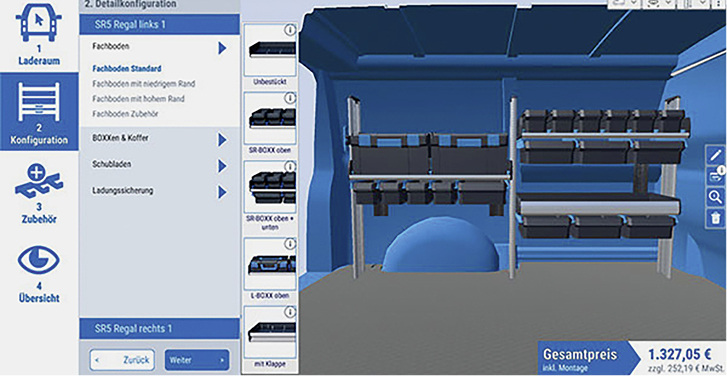Viewport: 727px width, 376px height.
Task: Show info for L-BOXX oben option
Action: point(290,244)
